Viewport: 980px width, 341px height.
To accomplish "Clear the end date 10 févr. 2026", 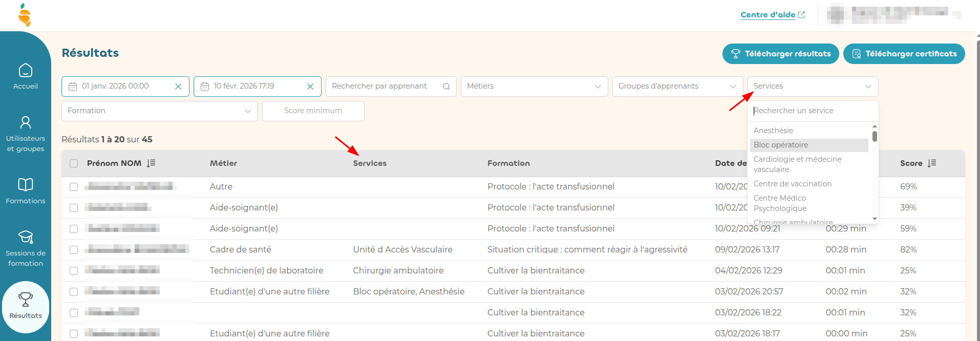I will coord(310,87).
